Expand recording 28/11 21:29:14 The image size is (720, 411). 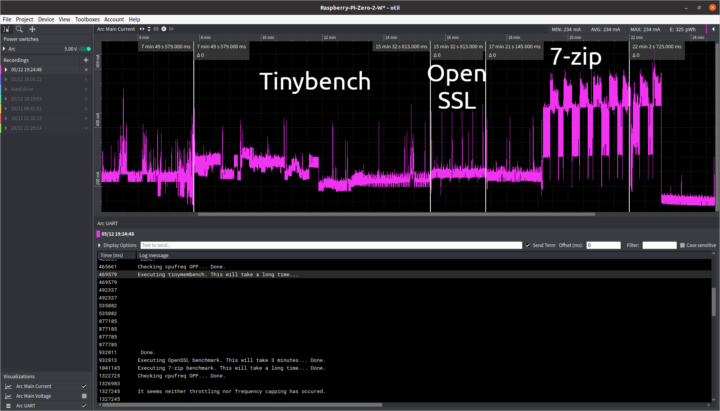(x=6, y=128)
